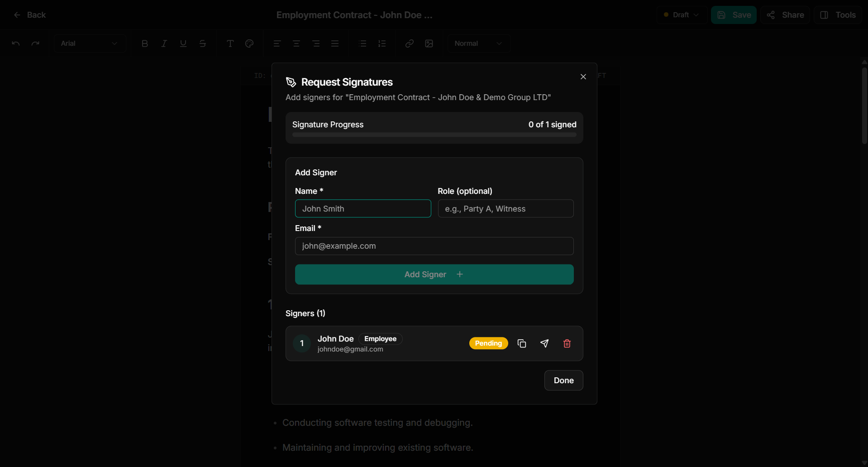
Task: Click the signature progress bar
Action: 434,135
